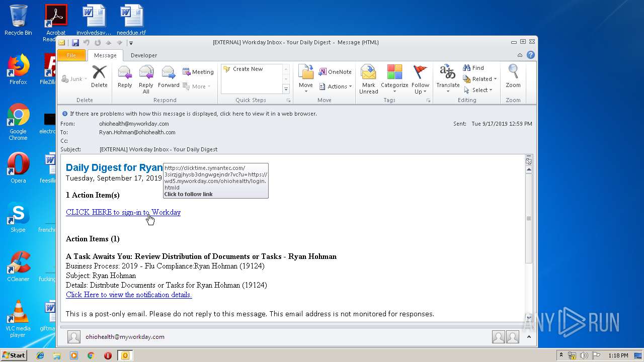Open Recycle Bin on desktop
Screen dimensions: 644x362
pos(18,20)
